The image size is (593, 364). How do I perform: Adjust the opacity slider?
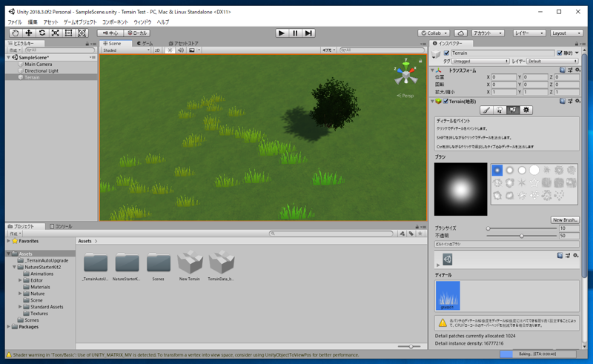pos(522,236)
